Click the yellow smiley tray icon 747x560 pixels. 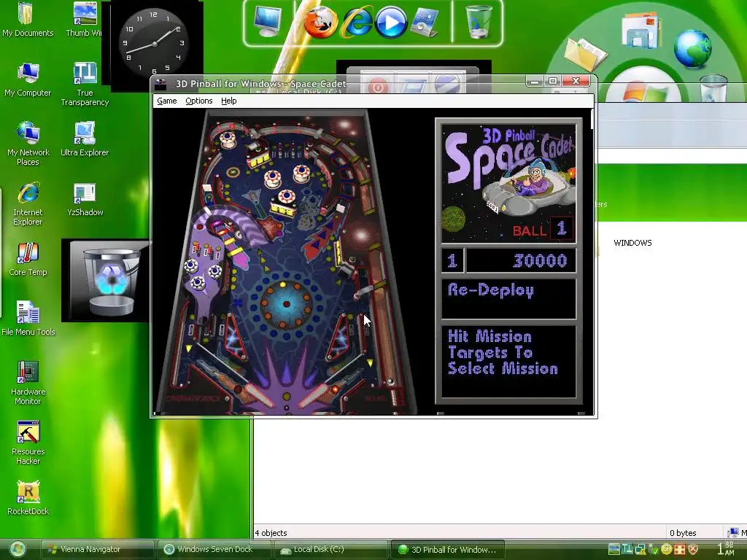[x=666, y=549]
